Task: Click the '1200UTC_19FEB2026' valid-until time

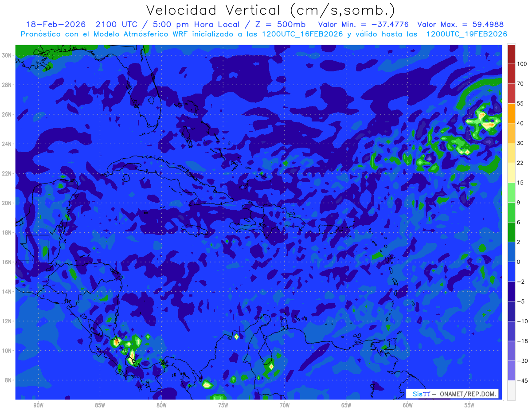Action: [466, 34]
